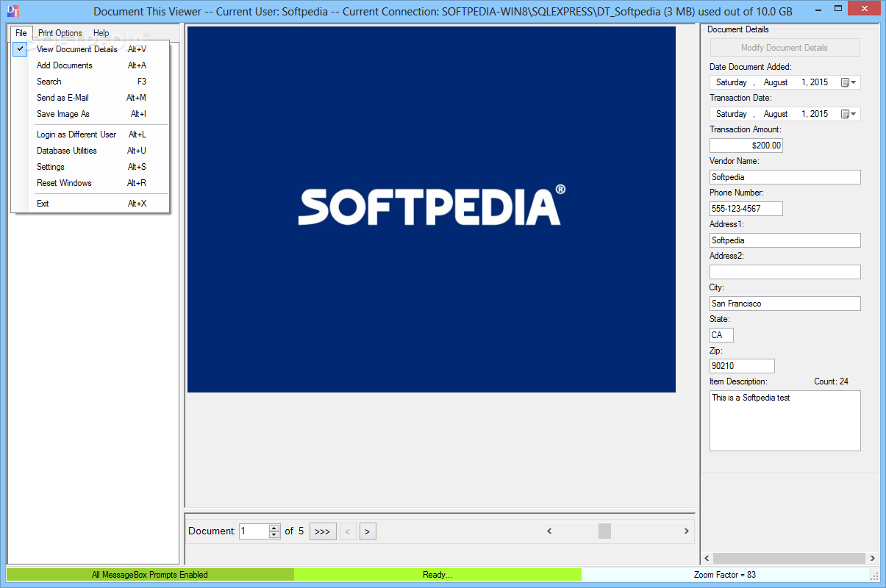The width and height of the screenshot is (886, 588).
Task: Click 'All MessageBox Prompts Enabled' status
Action: 150,575
